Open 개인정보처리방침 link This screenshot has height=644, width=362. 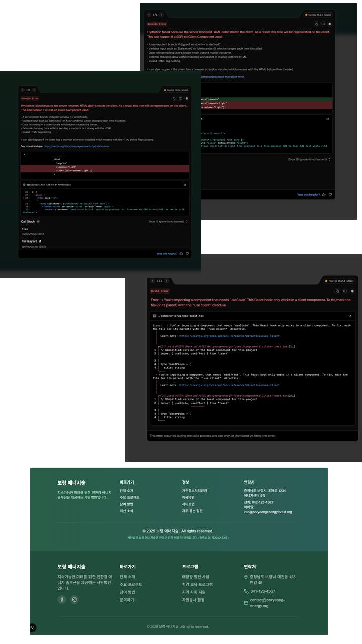[194, 490]
